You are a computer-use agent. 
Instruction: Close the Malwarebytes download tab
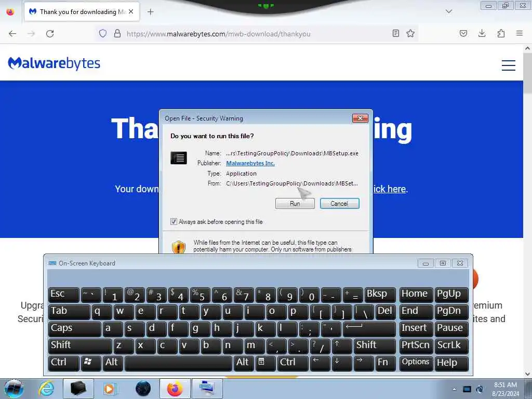[x=131, y=11]
